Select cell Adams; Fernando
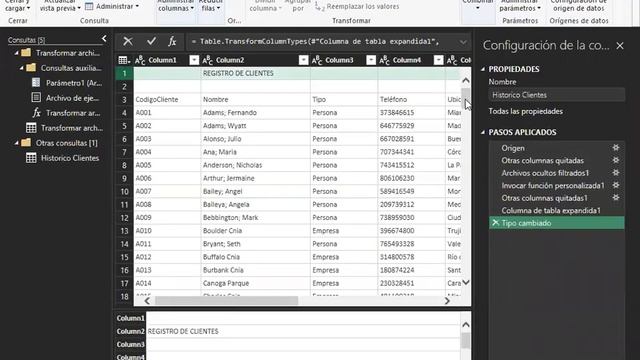This screenshot has height=360, width=640. 256,113
